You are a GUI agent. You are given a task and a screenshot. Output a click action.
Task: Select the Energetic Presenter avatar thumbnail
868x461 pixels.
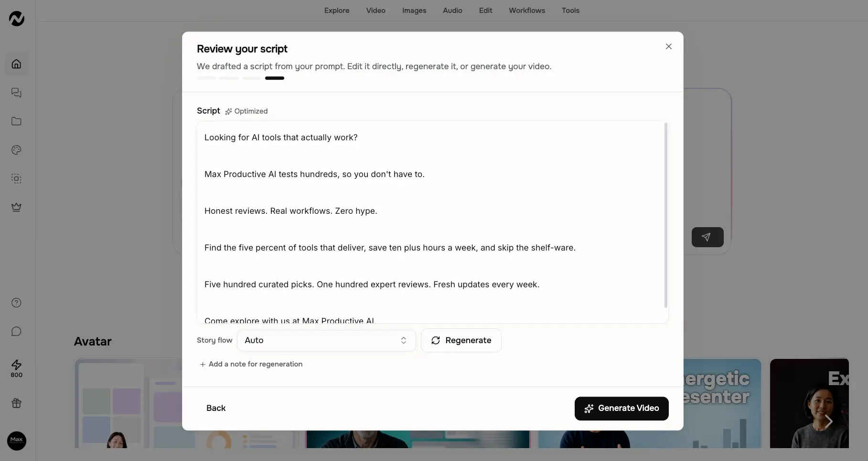pyautogui.click(x=722, y=403)
